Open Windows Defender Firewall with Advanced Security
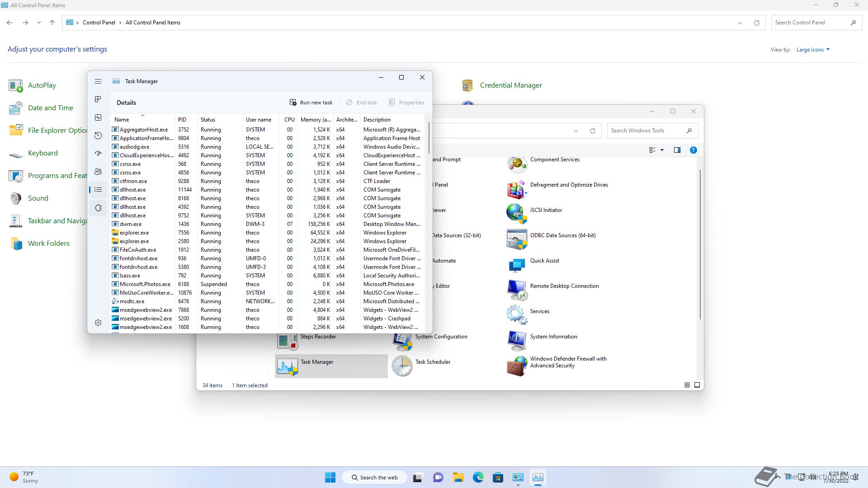The image size is (868, 488). pos(557,366)
